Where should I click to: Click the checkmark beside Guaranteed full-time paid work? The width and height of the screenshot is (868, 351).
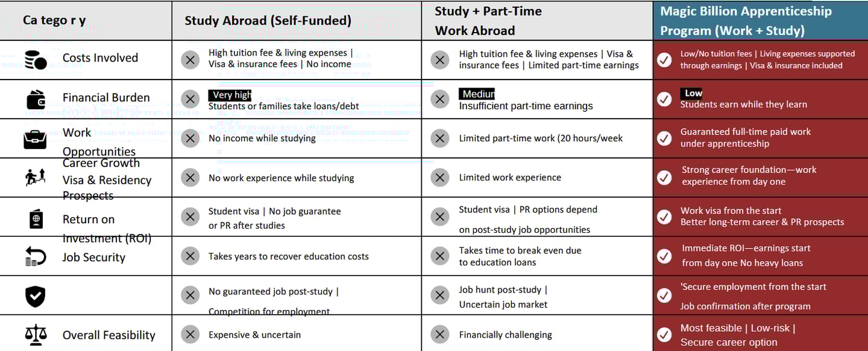(x=664, y=138)
